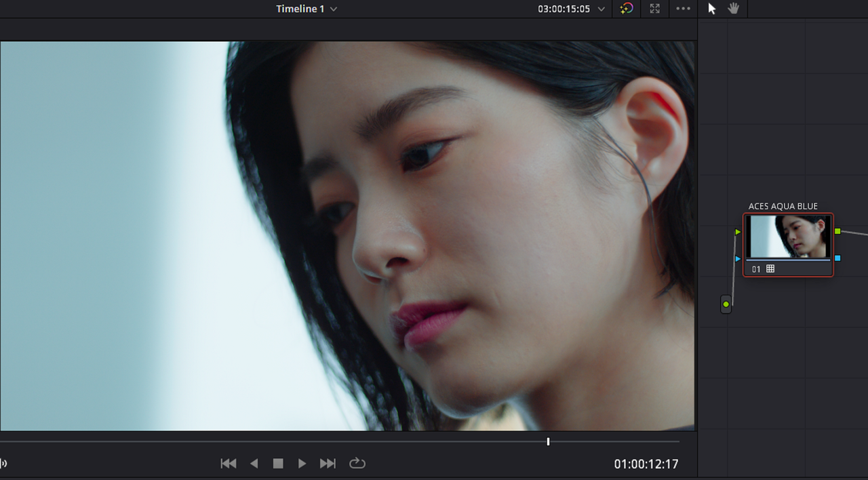The image size is (868, 480).
Task: Select the hand pan tool
Action: coord(734,9)
